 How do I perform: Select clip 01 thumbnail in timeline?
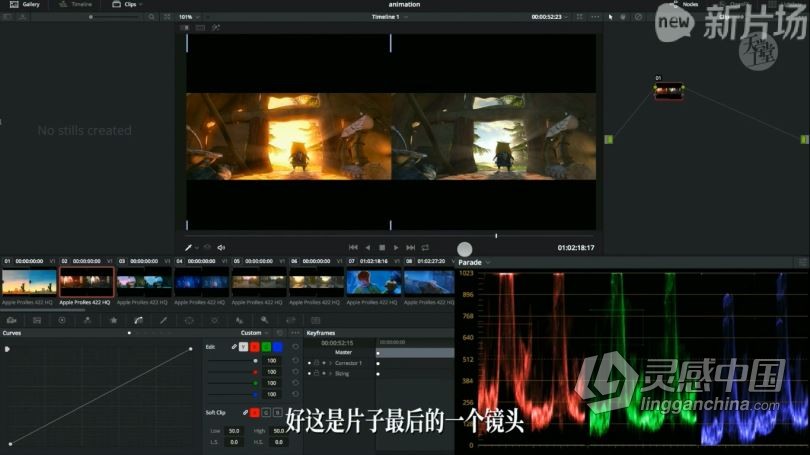coord(29,282)
